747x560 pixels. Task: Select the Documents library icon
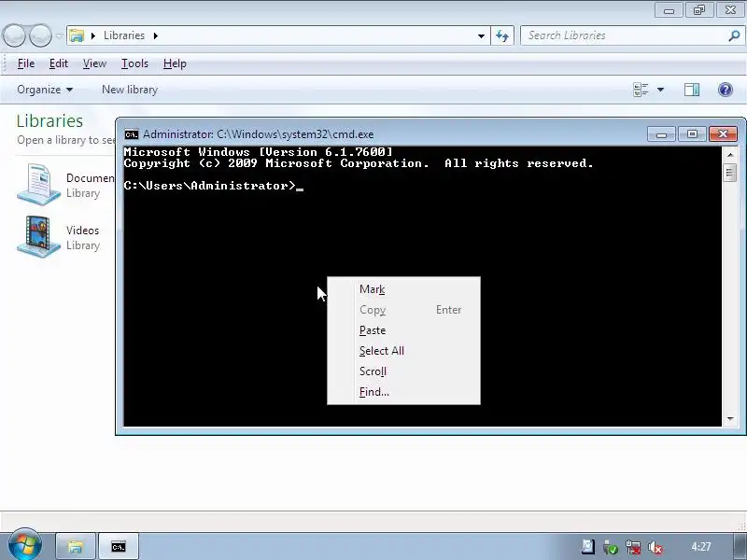click(39, 184)
